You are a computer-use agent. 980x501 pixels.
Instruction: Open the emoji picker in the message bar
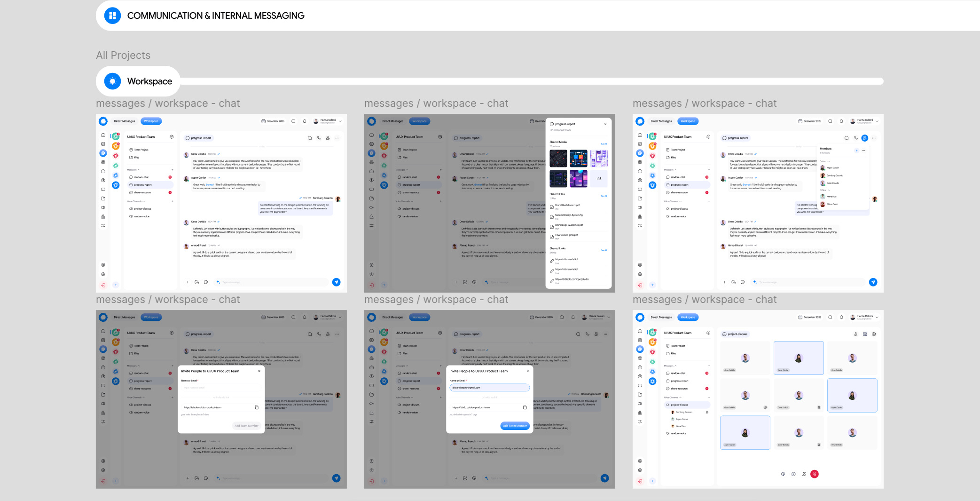[x=205, y=282]
